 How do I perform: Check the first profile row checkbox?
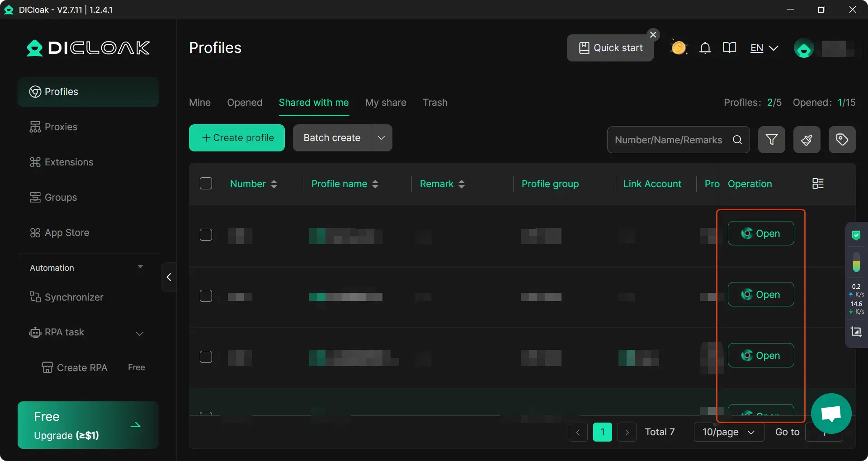tap(206, 235)
